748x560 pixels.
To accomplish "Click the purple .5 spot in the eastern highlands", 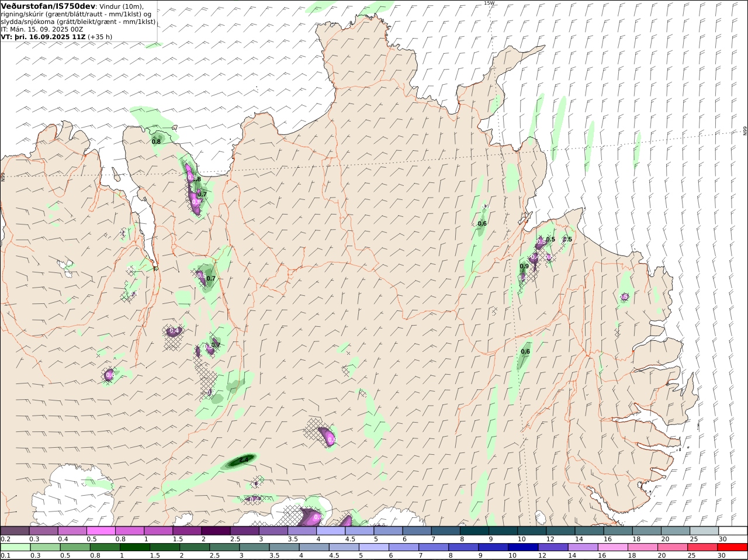I will tap(625, 297).
